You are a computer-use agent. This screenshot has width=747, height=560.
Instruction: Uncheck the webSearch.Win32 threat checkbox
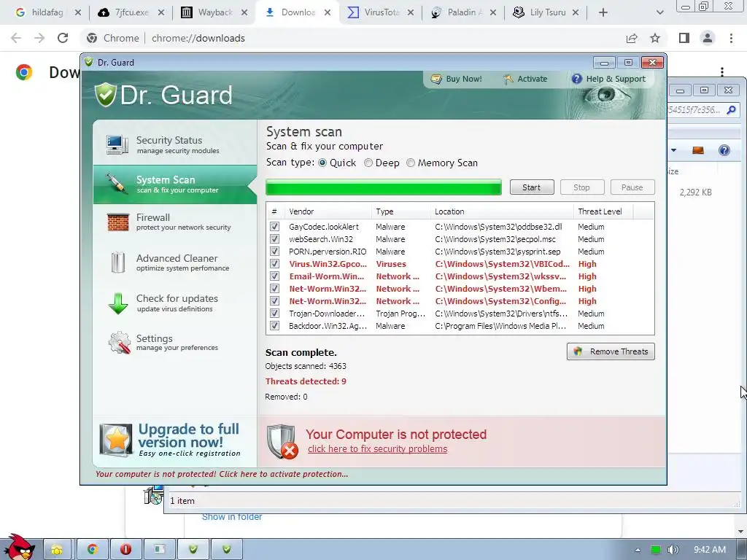pos(274,238)
